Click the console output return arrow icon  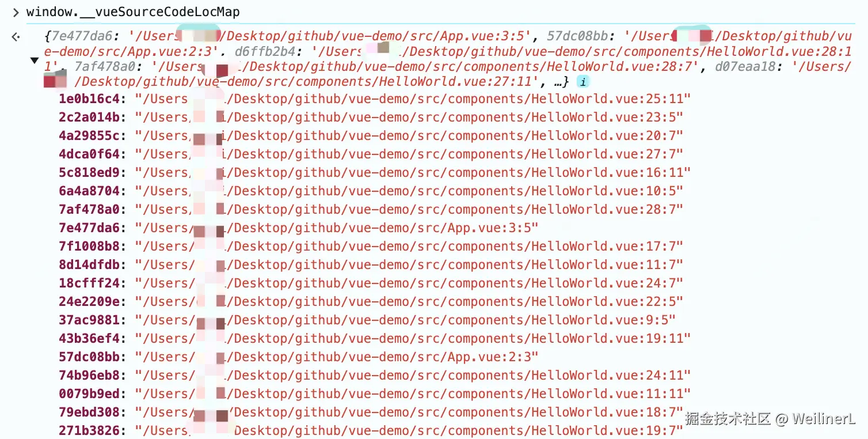[x=16, y=37]
